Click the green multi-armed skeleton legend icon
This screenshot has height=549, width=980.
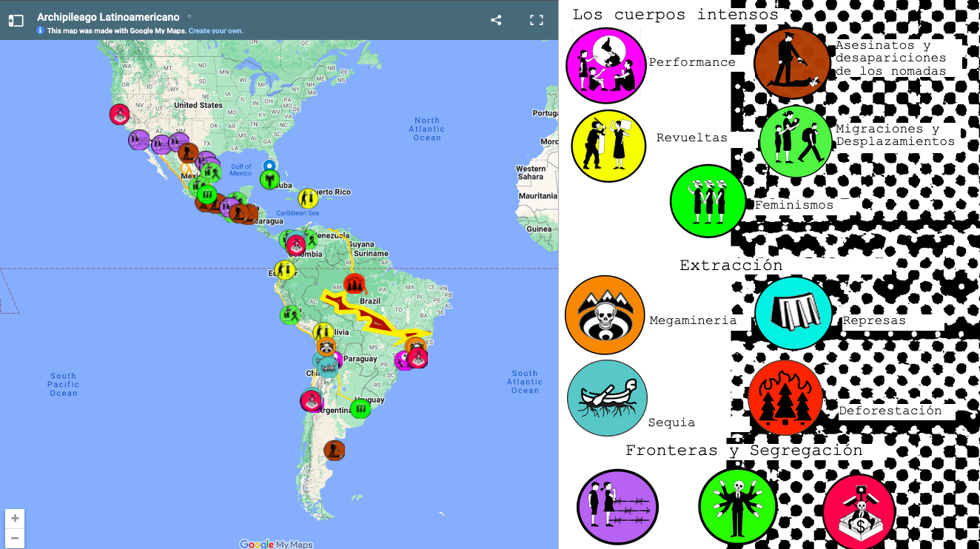coord(737,508)
